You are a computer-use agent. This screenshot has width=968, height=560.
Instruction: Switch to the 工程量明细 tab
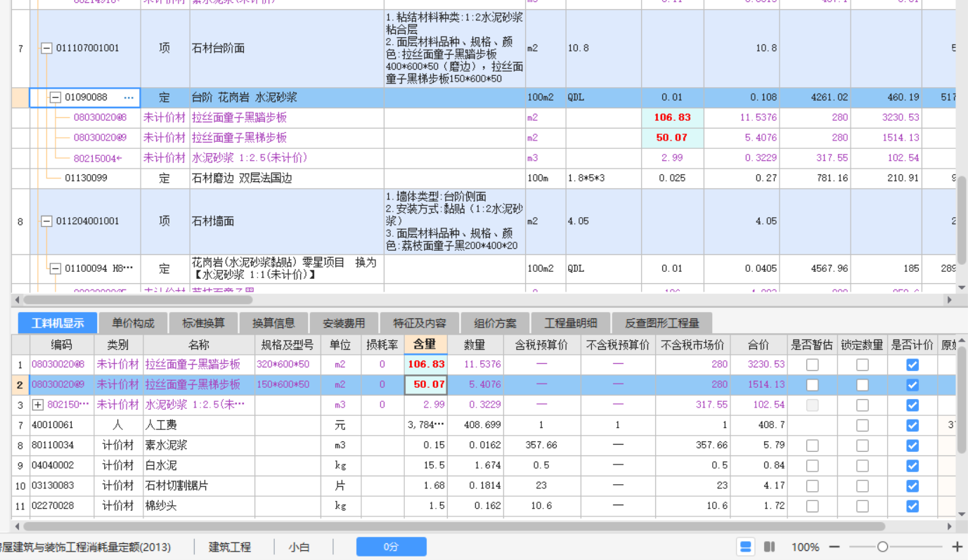(570, 323)
